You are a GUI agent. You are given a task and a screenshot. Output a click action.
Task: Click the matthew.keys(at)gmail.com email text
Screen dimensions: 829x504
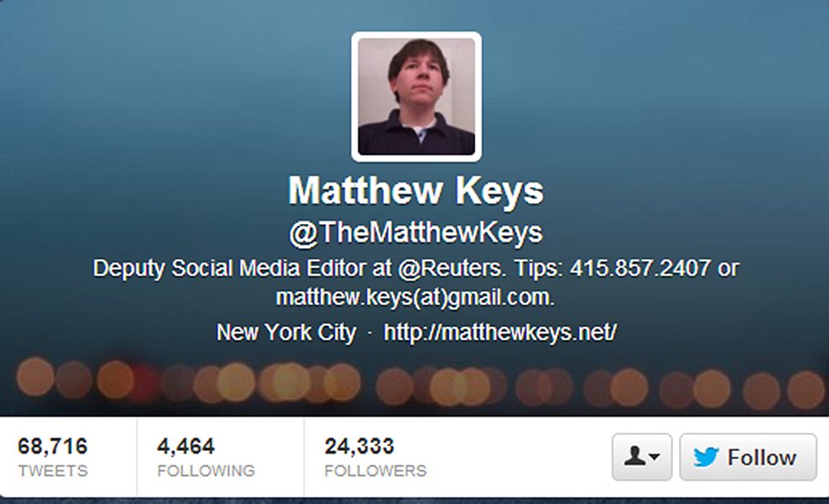pos(415,298)
